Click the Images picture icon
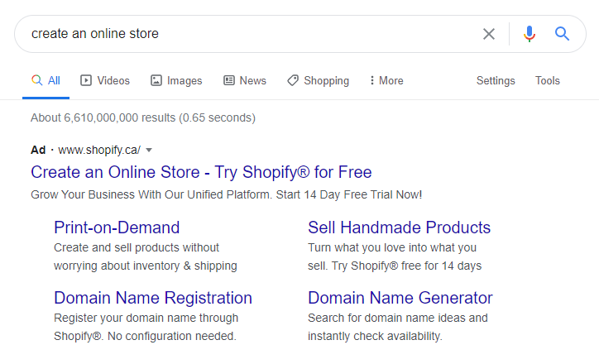This screenshot has height=364, width=599. pyautogui.click(x=156, y=80)
